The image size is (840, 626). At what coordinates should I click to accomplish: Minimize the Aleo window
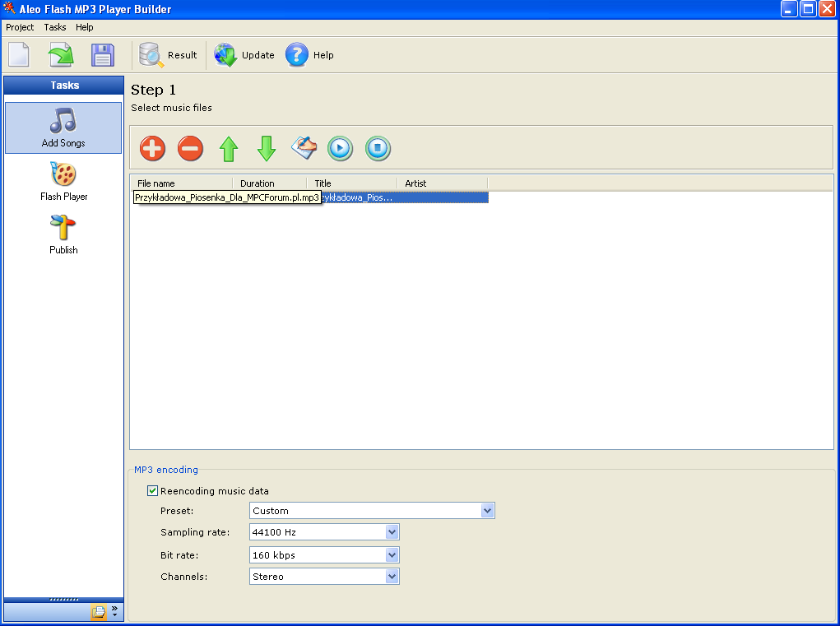point(788,9)
